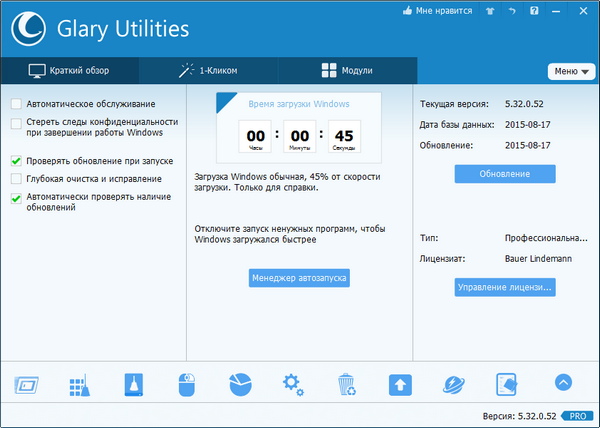Open the disk analysis pie chart icon

(x=240, y=384)
